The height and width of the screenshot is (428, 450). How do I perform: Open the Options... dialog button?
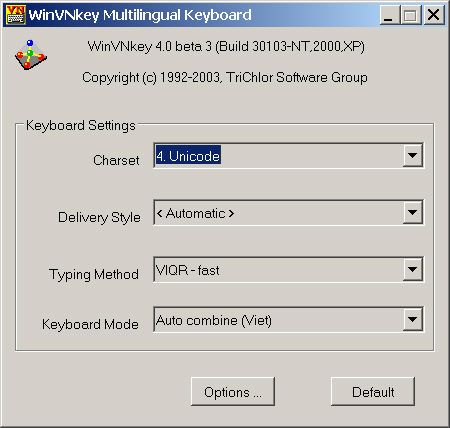[x=233, y=392]
